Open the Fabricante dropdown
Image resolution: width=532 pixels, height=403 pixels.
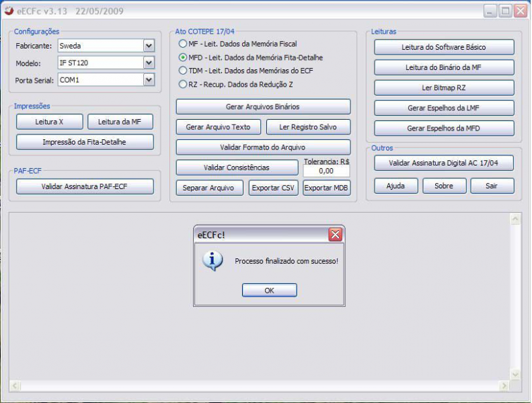point(149,46)
